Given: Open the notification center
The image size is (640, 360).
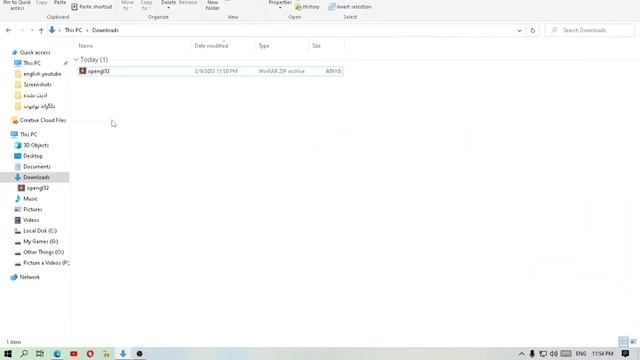Looking at the screenshot, I should (x=625, y=353).
